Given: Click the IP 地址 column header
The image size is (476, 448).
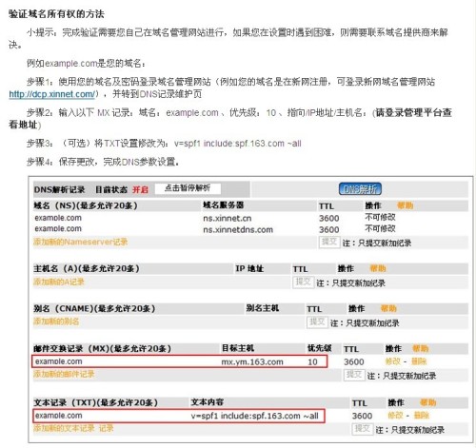Looking at the screenshot, I should (x=249, y=268).
